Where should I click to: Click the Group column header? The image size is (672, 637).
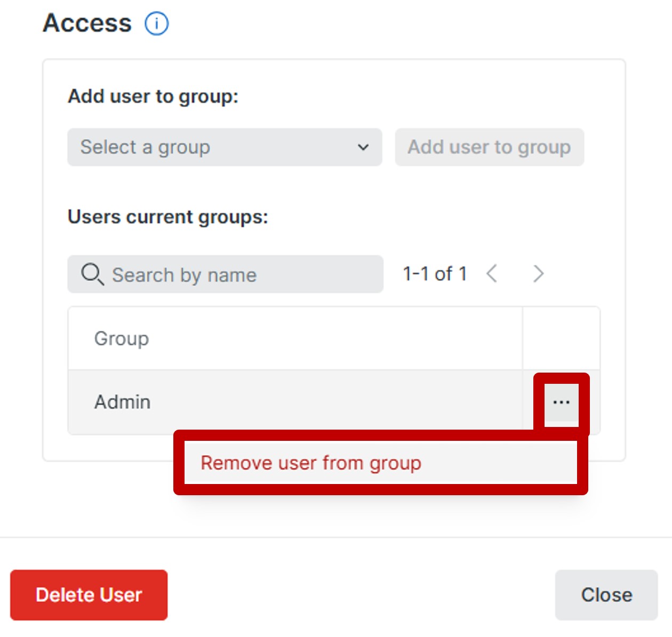click(x=122, y=338)
